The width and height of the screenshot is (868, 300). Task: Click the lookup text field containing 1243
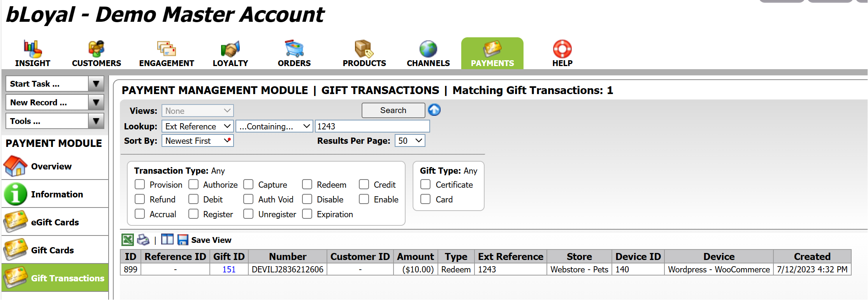(372, 126)
